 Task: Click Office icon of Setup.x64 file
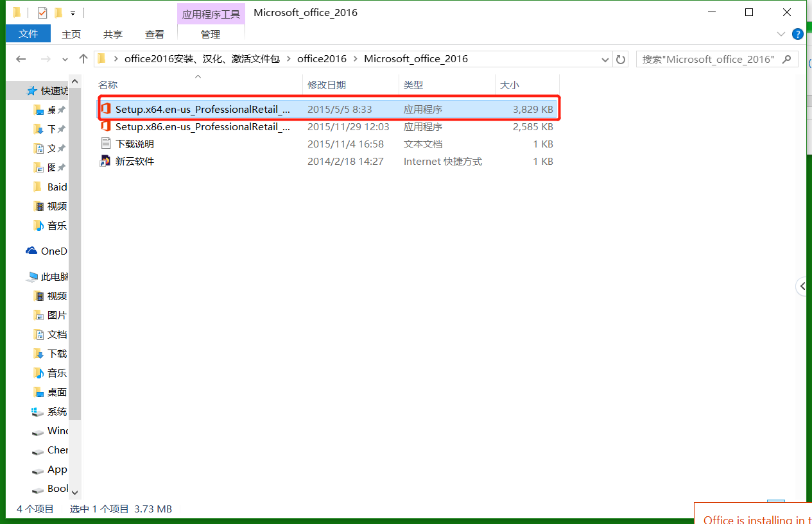click(x=106, y=109)
